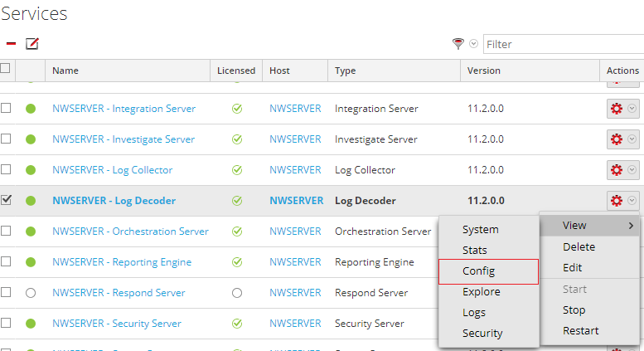
Task: Click the gear actions icon for Investigate Server
Action: coord(616,139)
